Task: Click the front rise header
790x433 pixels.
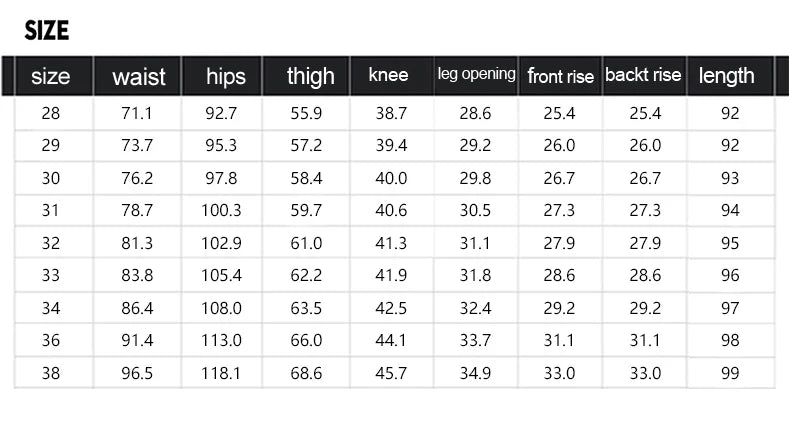Action: 560,76
